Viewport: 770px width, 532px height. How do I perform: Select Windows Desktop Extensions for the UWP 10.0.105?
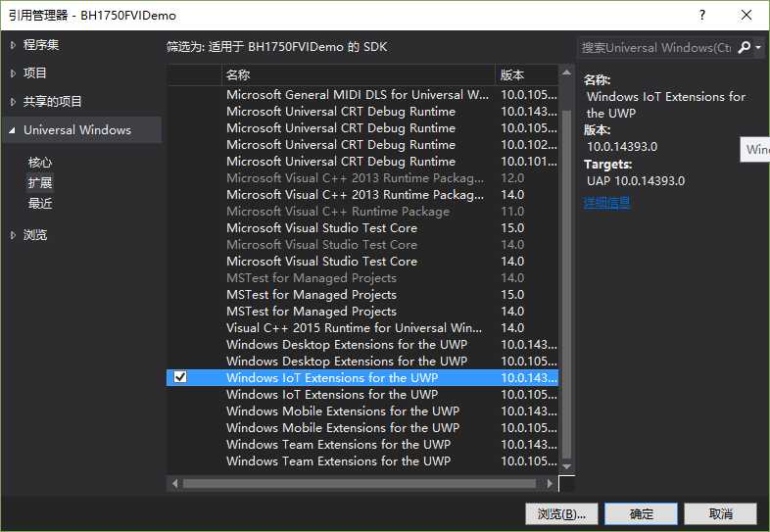point(362,362)
